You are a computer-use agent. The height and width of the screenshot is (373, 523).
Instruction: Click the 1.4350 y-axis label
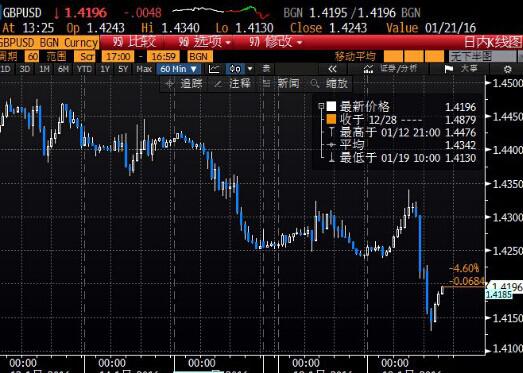click(507, 184)
